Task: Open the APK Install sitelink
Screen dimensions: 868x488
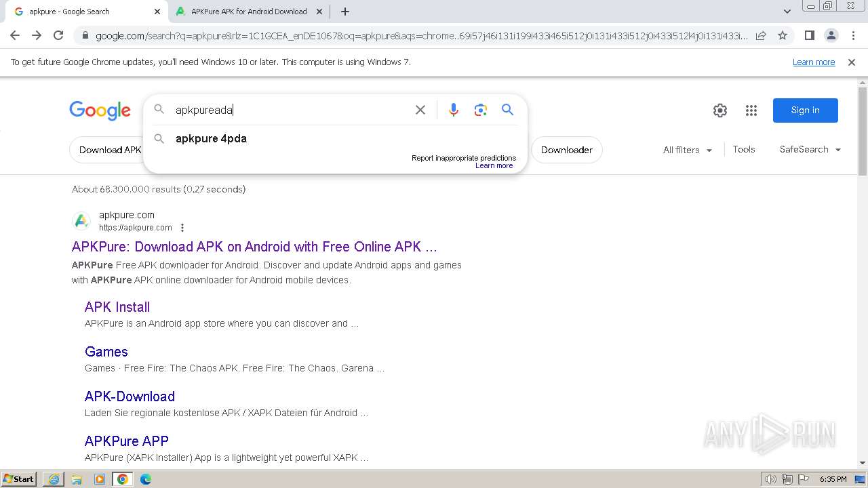Action: 117,307
